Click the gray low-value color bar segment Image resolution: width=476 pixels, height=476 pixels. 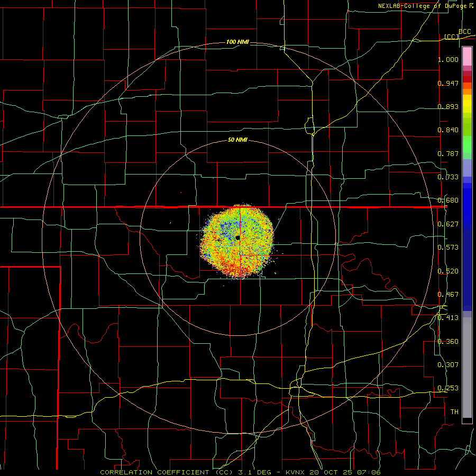point(467,368)
